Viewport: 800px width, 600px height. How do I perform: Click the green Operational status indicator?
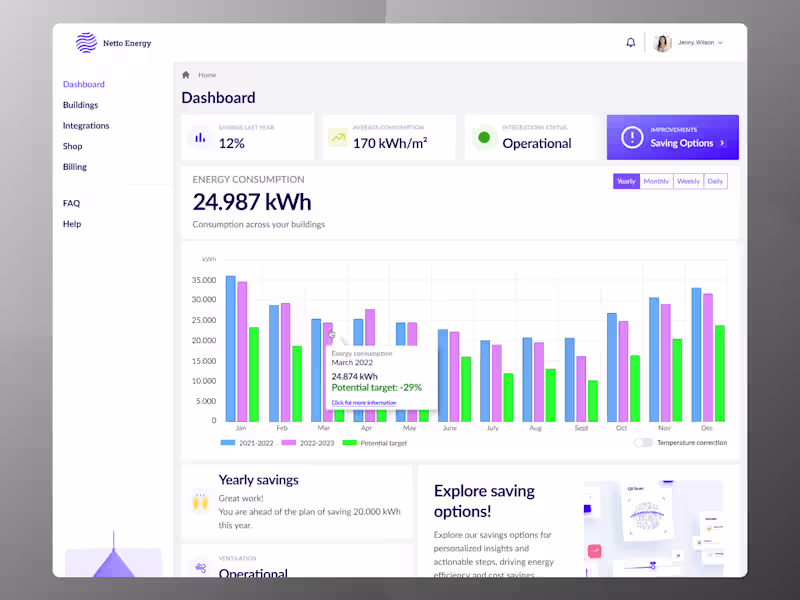[484, 137]
